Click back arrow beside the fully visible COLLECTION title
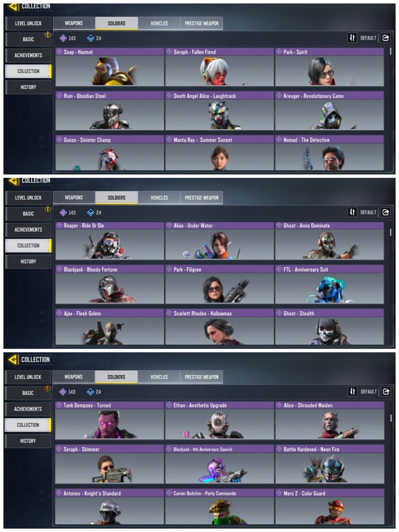The height and width of the screenshot is (532, 399). click(13, 359)
